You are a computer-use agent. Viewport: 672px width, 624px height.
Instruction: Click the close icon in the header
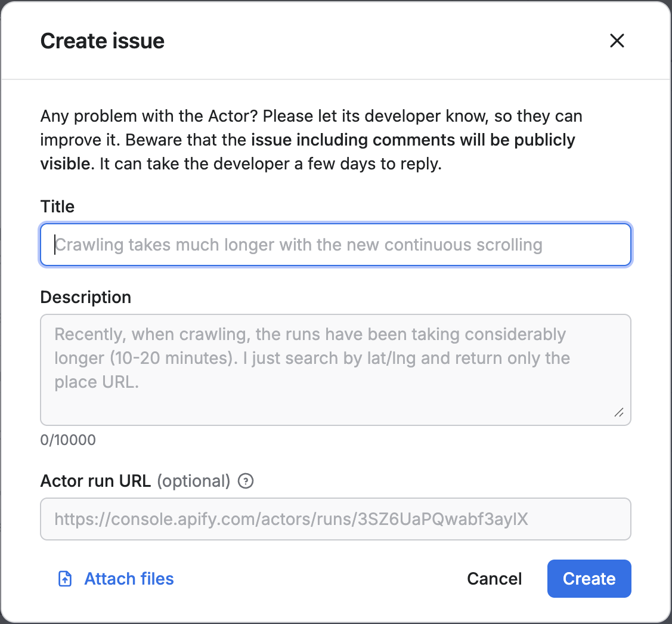click(x=617, y=41)
